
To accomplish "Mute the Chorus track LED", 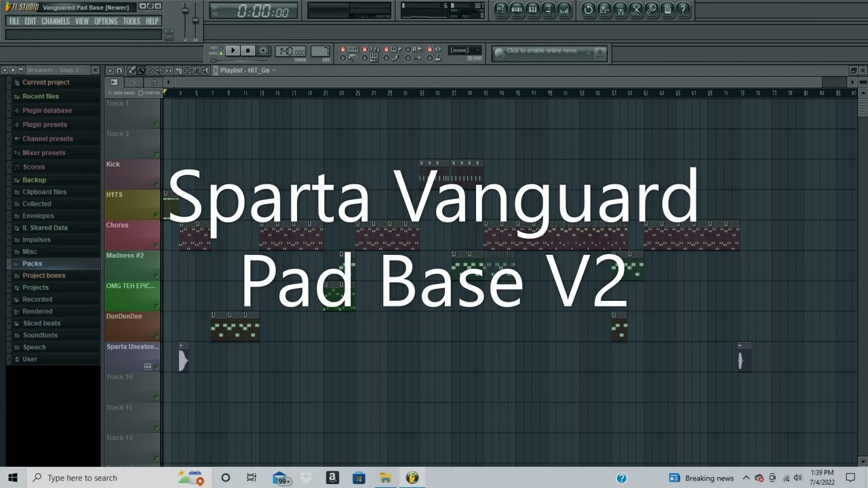I will click(x=156, y=245).
